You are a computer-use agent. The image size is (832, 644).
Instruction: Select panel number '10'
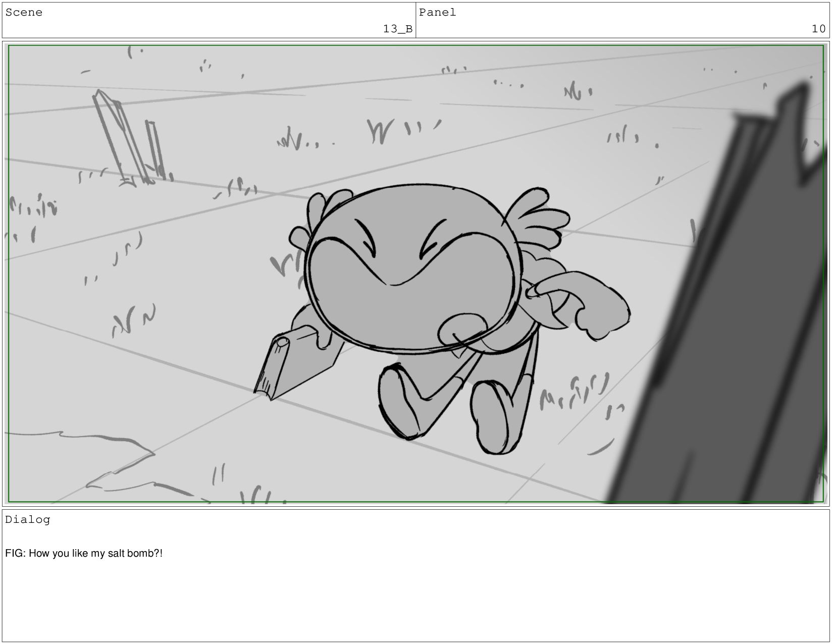pyautogui.click(x=818, y=29)
